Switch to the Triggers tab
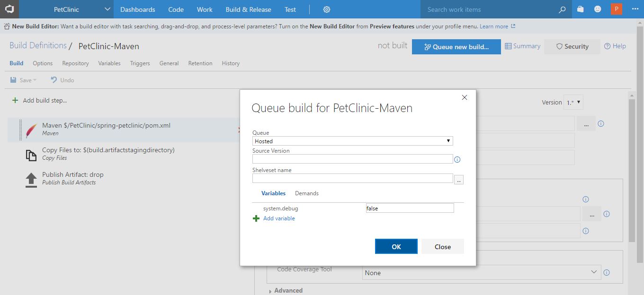This screenshot has height=295, width=644. [x=140, y=63]
